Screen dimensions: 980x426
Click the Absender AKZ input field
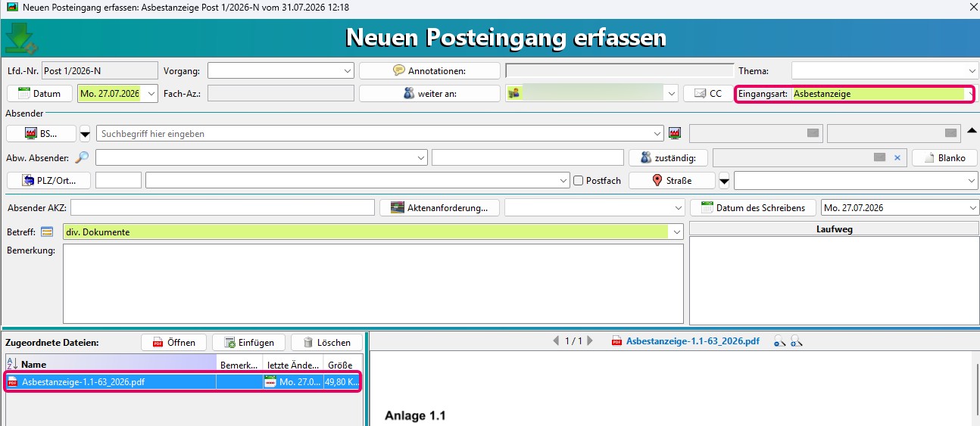coord(223,207)
